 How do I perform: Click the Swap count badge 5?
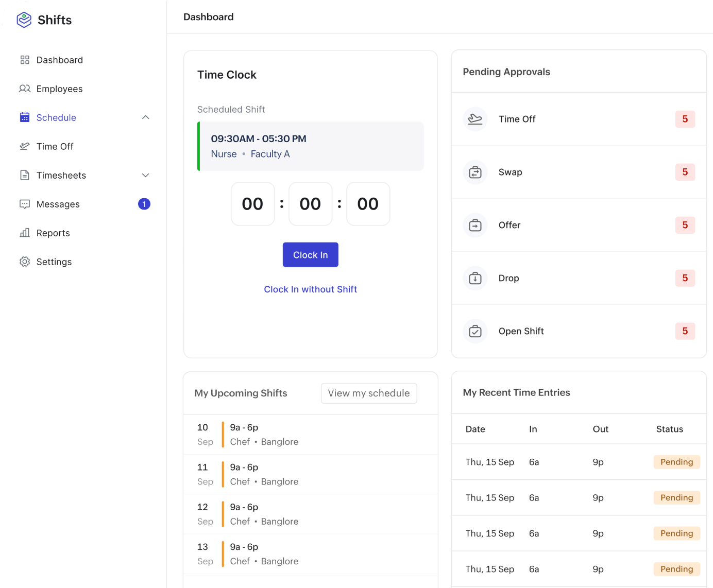pos(685,172)
